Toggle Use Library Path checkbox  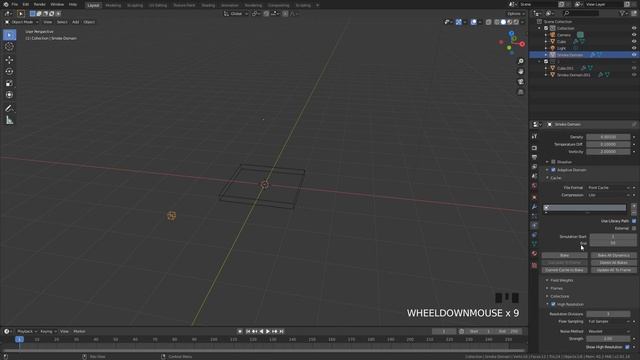634,221
